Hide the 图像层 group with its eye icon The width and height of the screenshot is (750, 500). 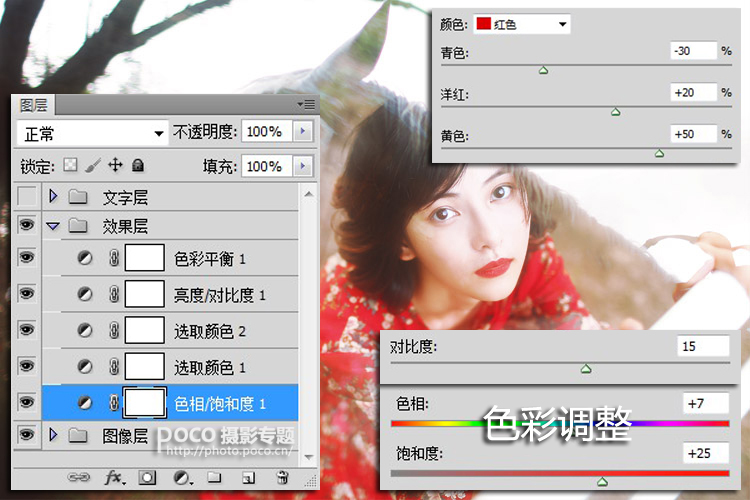tap(27, 434)
